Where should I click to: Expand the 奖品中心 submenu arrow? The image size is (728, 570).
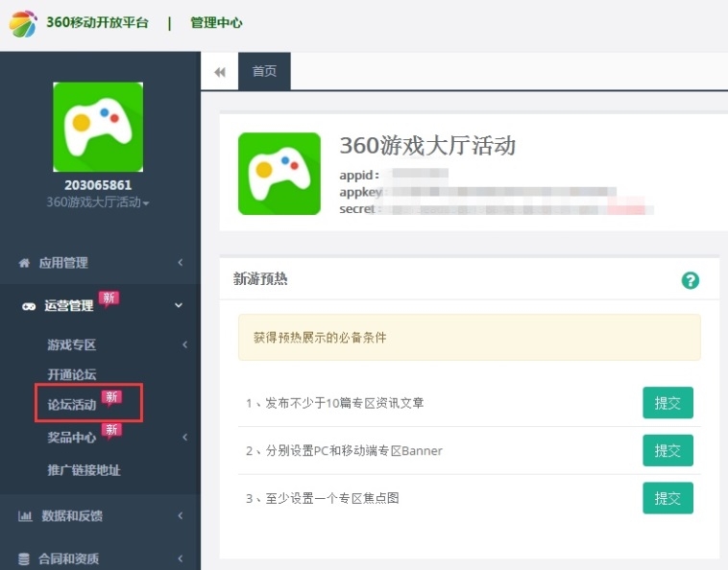tap(184, 437)
